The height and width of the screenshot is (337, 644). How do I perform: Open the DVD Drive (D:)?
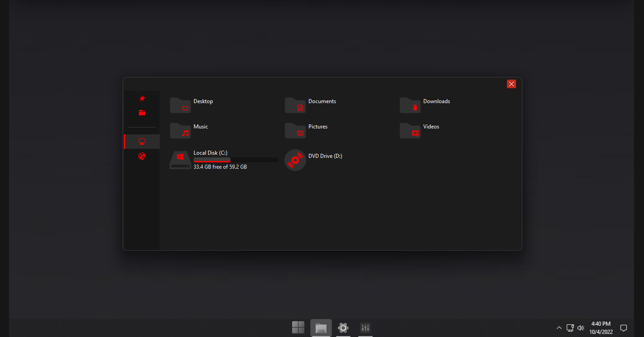(295, 160)
